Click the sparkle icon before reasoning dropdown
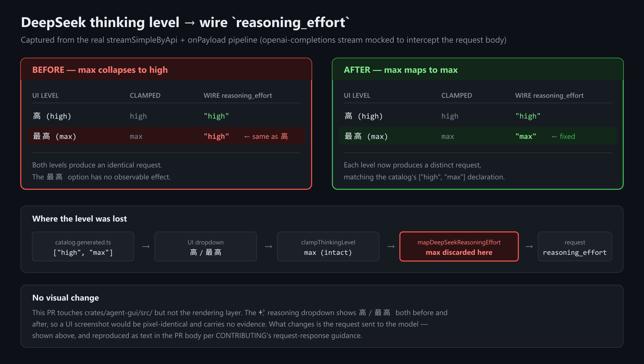 [262, 313]
